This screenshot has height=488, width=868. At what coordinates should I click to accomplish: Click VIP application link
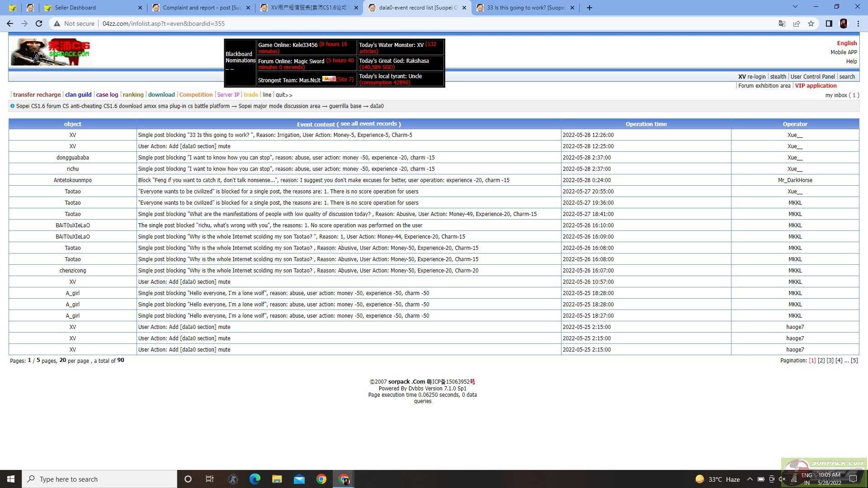coord(816,86)
